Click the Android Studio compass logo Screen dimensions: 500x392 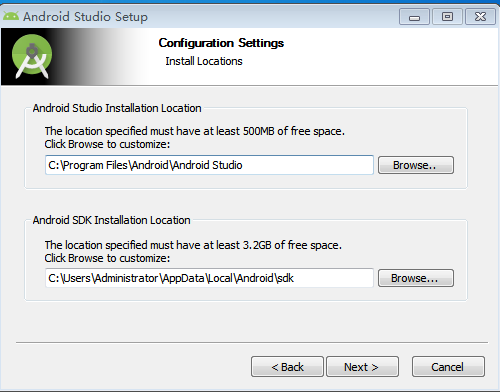coord(32,56)
